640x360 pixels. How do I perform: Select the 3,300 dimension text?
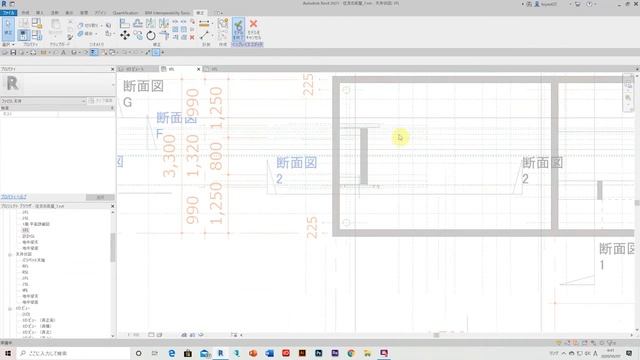(x=169, y=156)
